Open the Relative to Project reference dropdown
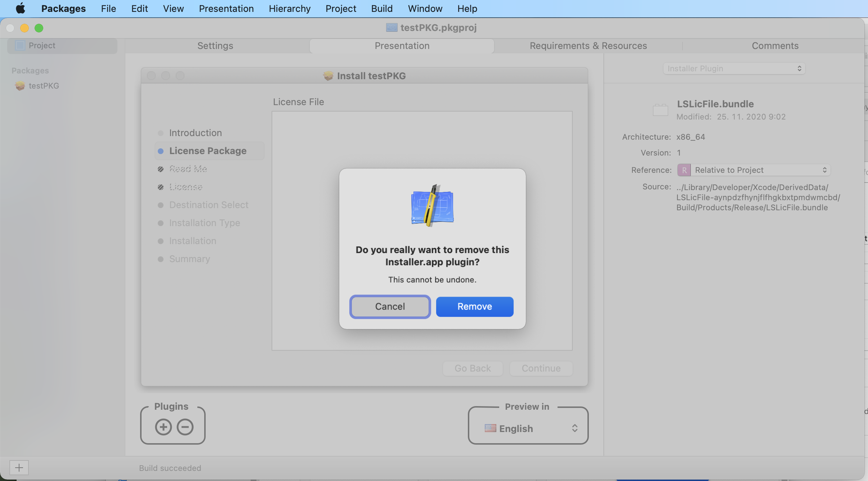This screenshot has height=481, width=868. coord(753,170)
